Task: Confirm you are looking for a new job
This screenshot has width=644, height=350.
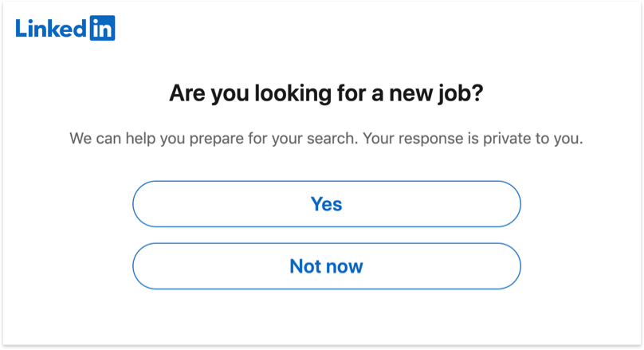Action: point(326,203)
